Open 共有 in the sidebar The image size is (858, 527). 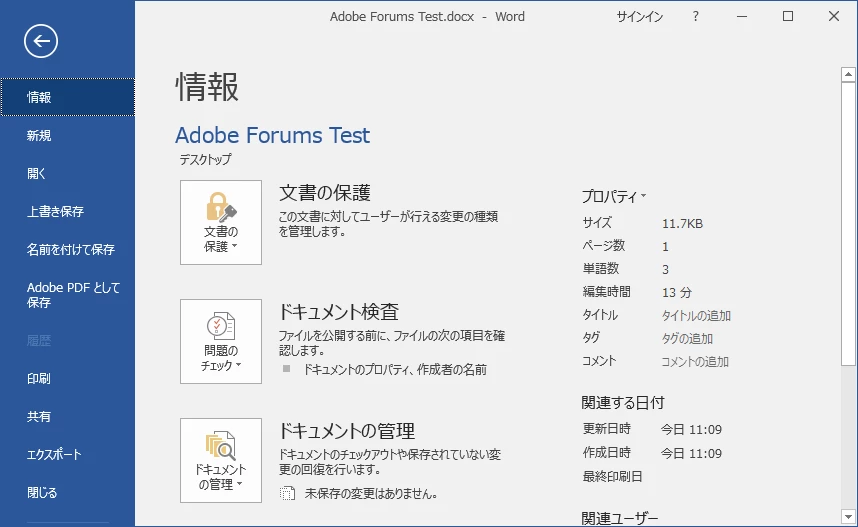click(67, 416)
